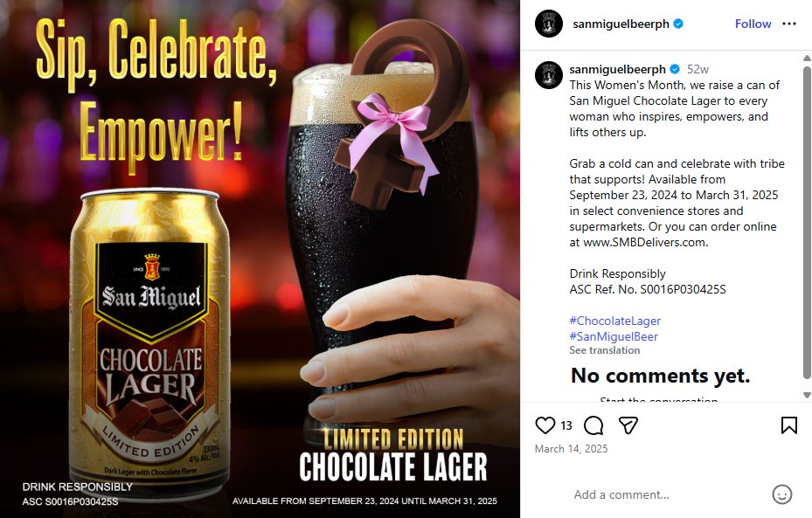
Task: Open the #ChocolateLager hashtag
Action: (x=615, y=321)
